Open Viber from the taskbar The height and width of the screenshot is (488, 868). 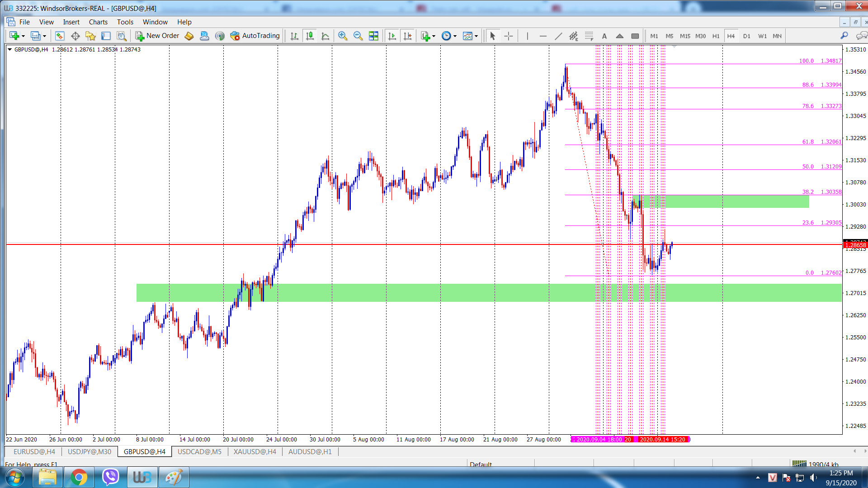coord(110,477)
